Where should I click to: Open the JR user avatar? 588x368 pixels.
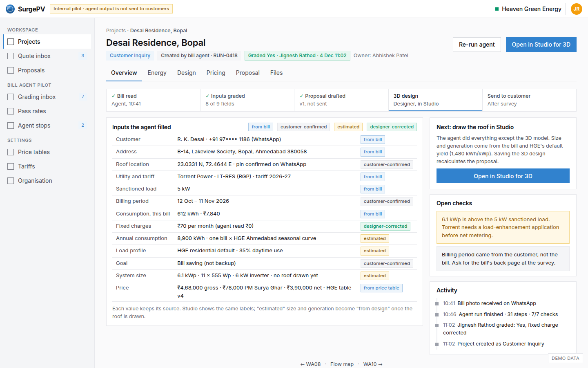point(577,9)
